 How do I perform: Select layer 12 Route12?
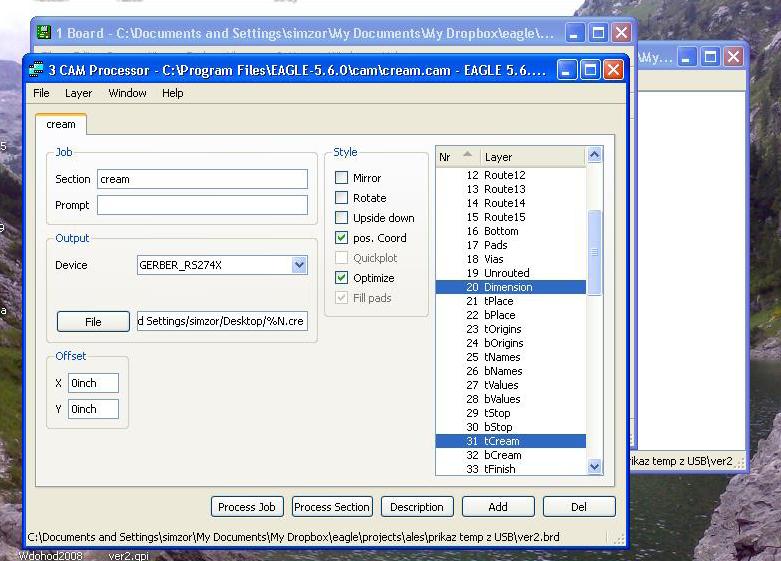(x=511, y=175)
